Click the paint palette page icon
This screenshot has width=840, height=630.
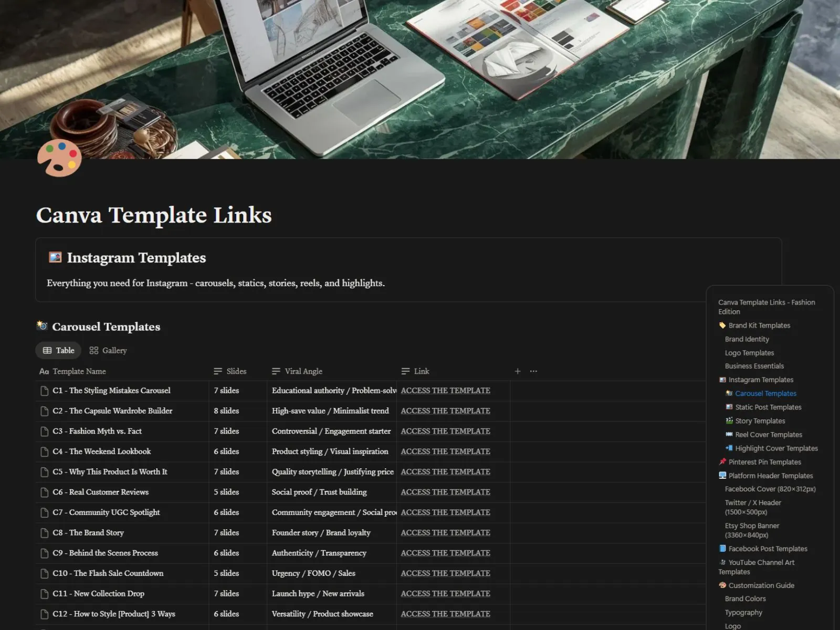click(59, 158)
